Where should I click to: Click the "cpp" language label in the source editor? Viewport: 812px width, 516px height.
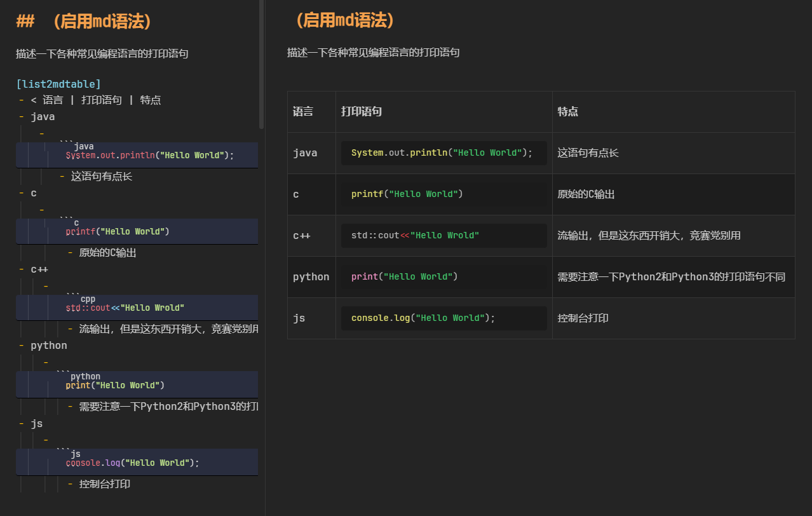pyautogui.click(x=88, y=299)
